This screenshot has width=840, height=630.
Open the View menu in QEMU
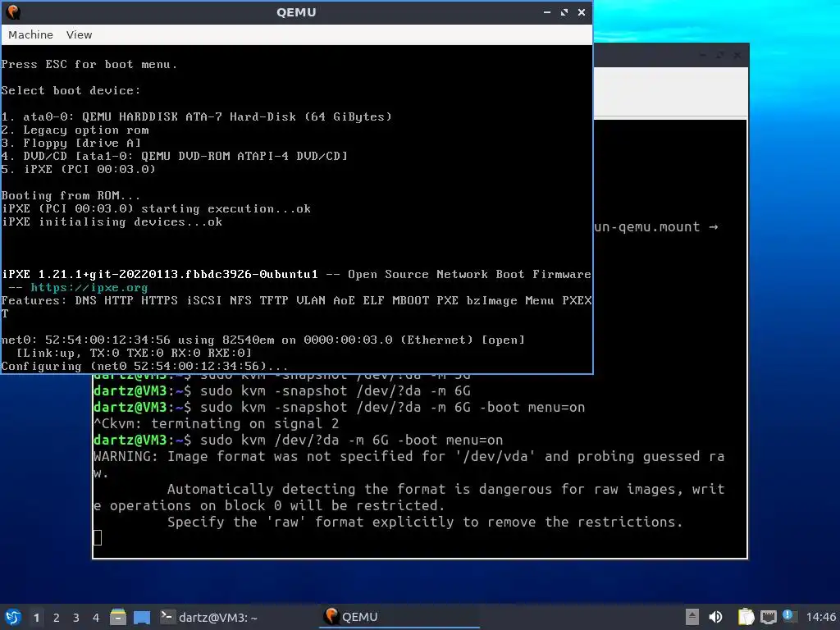coord(79,34)
